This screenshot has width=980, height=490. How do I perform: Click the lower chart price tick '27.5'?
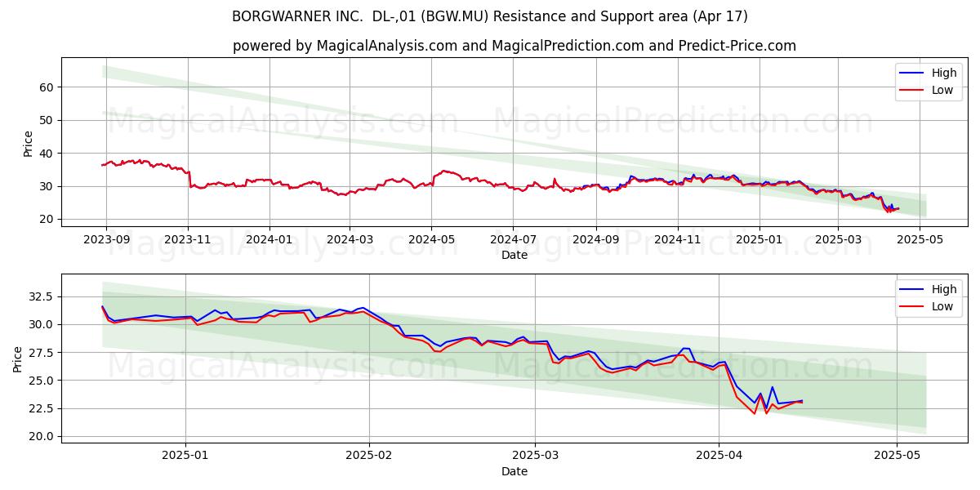[x=40, y=353]
